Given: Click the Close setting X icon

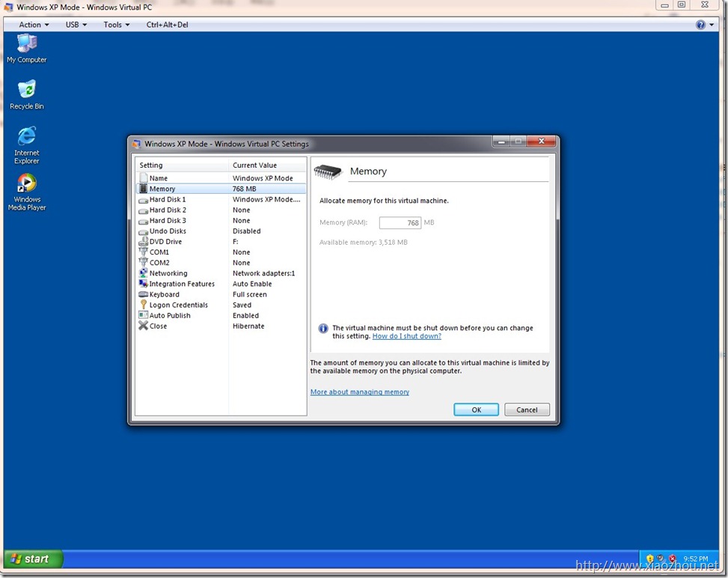Looking at the screenshot, I should (144, 326).
